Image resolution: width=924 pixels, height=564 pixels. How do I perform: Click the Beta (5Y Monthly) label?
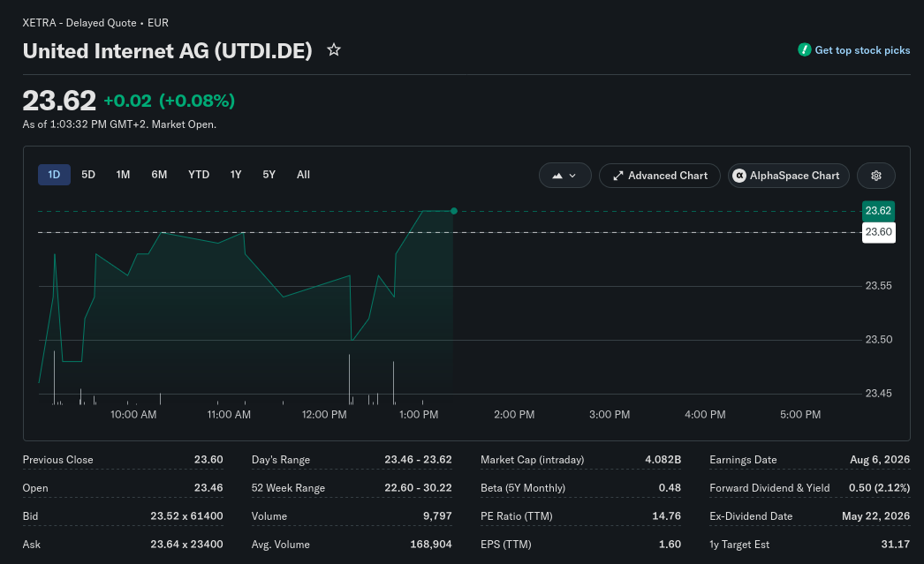pyautogui.click(x=523, y=488)
